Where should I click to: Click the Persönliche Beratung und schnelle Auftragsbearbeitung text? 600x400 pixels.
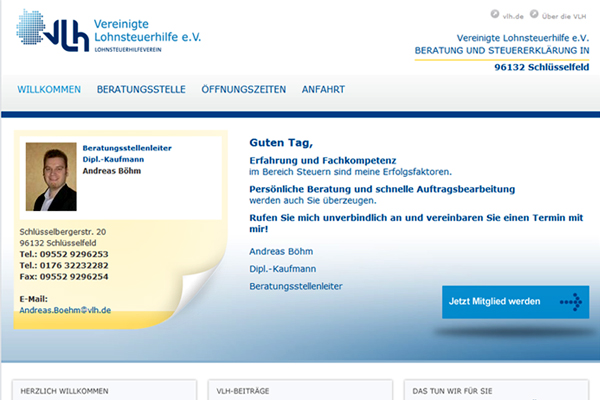point(382,189)
